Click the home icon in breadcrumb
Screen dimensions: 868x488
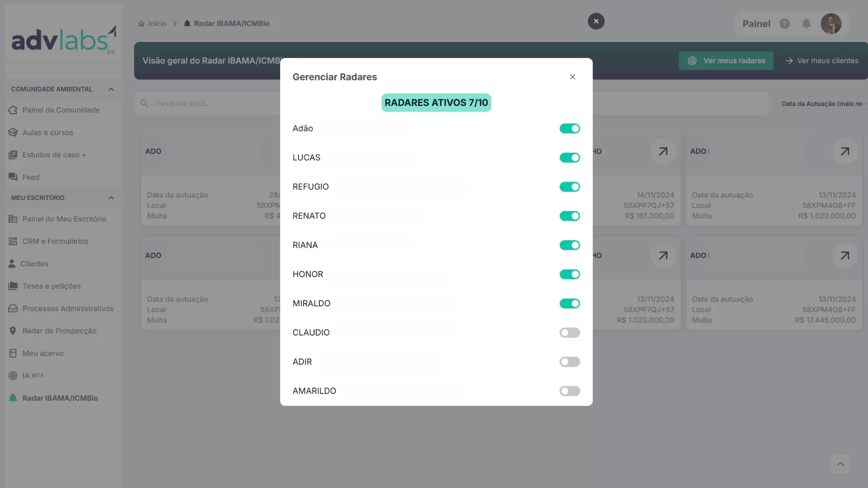tap(142, 23)
